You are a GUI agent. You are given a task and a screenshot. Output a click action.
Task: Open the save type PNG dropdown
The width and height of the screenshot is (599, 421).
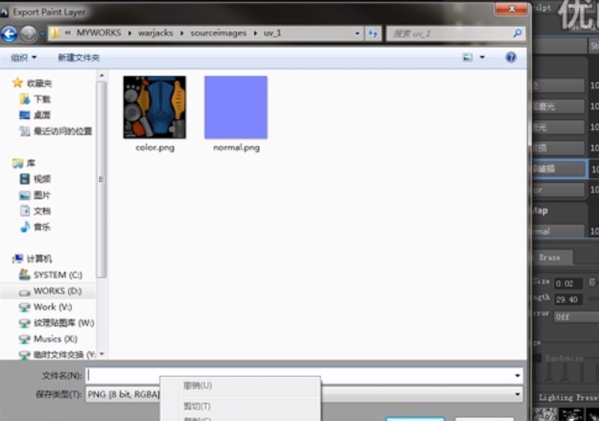[x=517, y=394]
